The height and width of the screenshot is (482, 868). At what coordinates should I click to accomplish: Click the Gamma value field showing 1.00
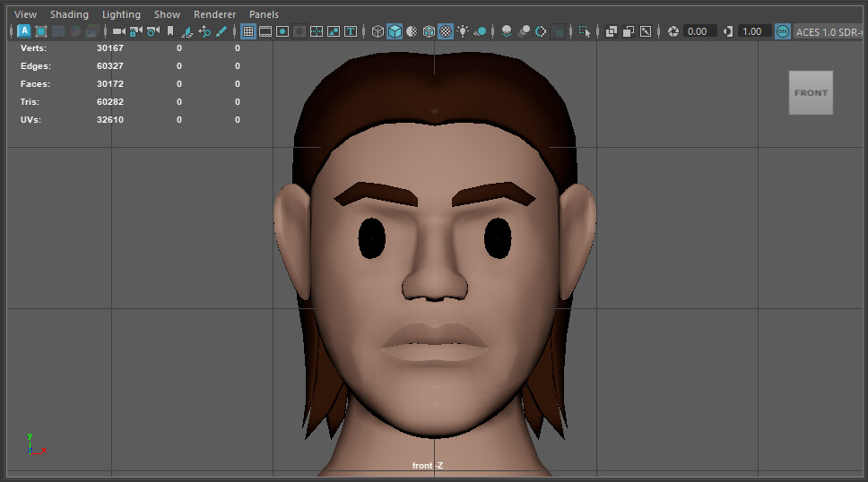(751, 31)
